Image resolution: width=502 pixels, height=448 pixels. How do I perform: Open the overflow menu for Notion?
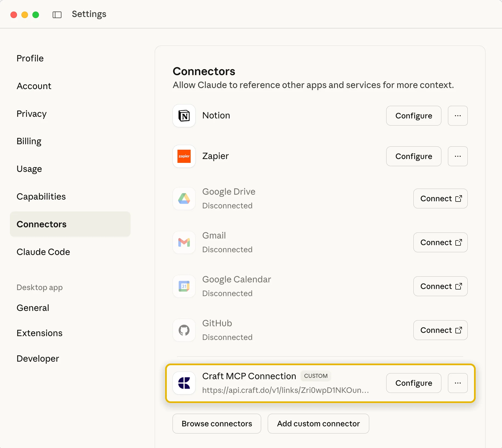(457, 116)
